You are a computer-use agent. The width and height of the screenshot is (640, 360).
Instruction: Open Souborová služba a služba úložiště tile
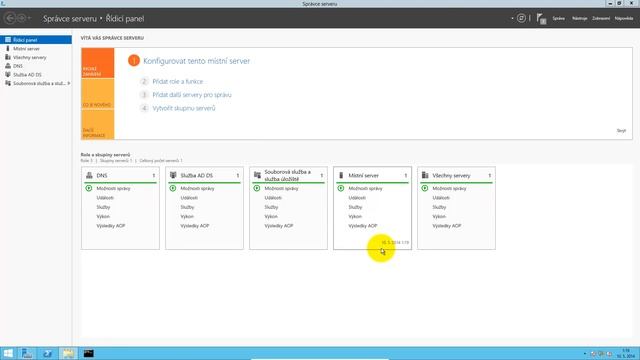tap(289, 176)
